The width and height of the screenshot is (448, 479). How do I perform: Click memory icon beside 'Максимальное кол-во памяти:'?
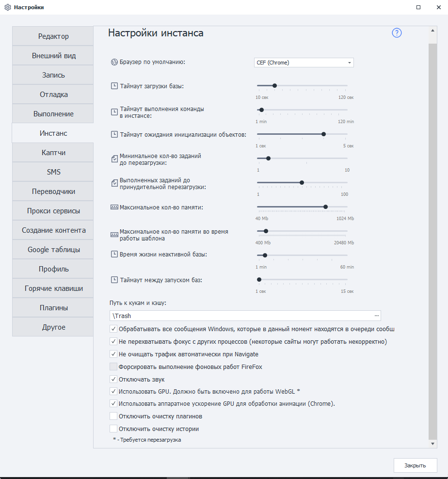point(114,207)
